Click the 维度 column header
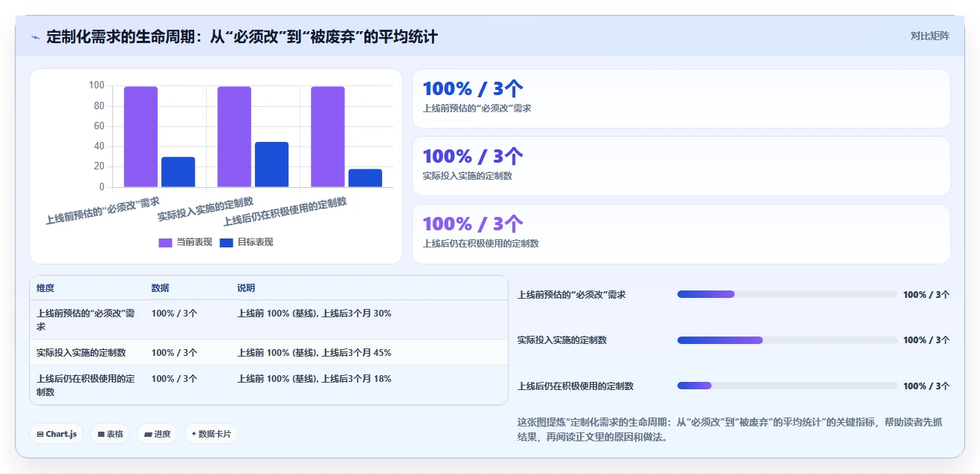Screen dimensions: 980x474 (45, 288)
